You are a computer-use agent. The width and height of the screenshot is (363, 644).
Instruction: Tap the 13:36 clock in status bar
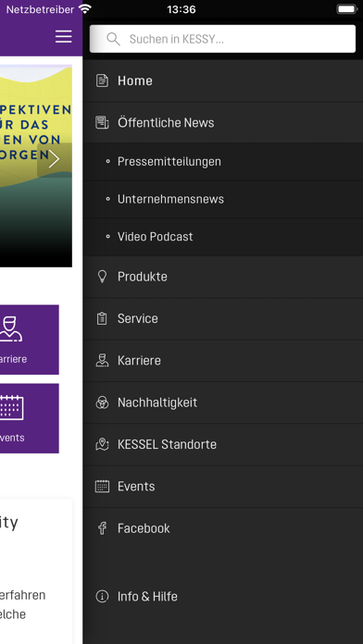point(181,9)
